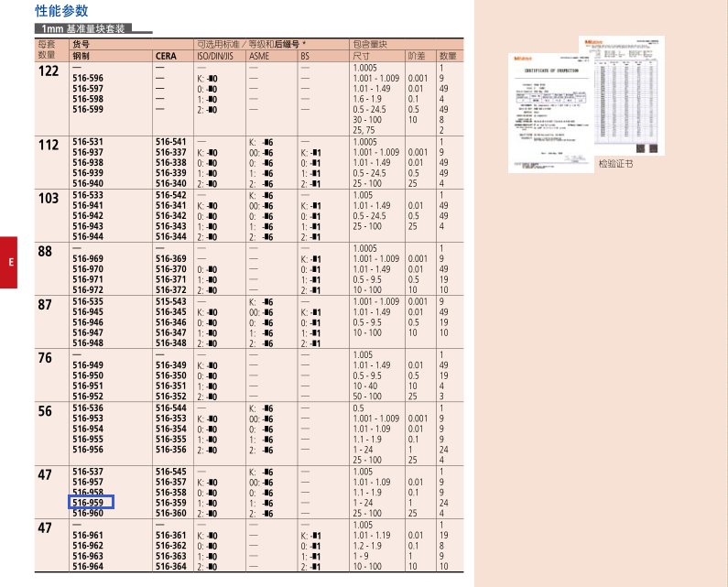728x587 pixels.
Task: Click the 钢制 sub-header
Action: (x=81, y=56)
